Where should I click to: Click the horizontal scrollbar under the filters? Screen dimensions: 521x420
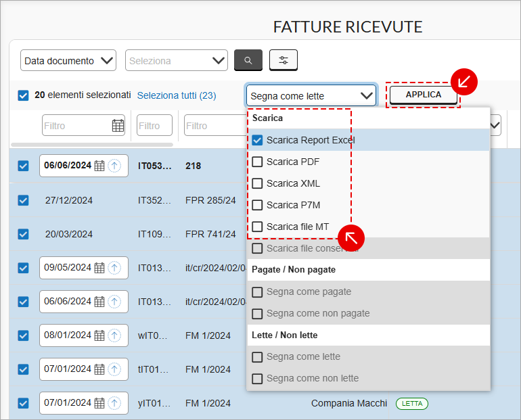point(92,145)
